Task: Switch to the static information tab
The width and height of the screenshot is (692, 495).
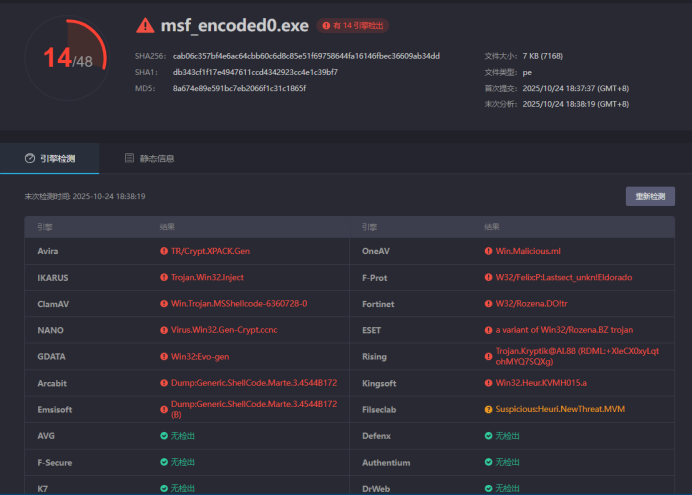Action: pos(150,158)
